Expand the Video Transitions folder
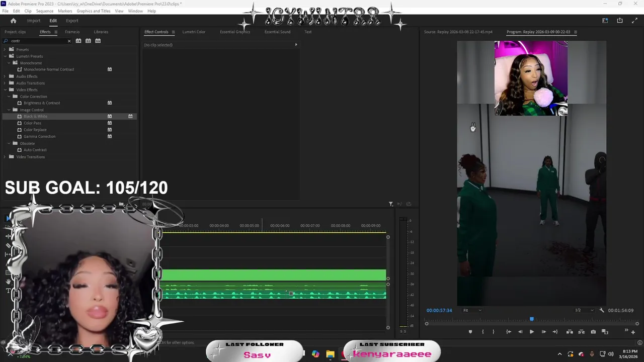The height and width of the screenshot is (362, 644). tap(5, 157)
